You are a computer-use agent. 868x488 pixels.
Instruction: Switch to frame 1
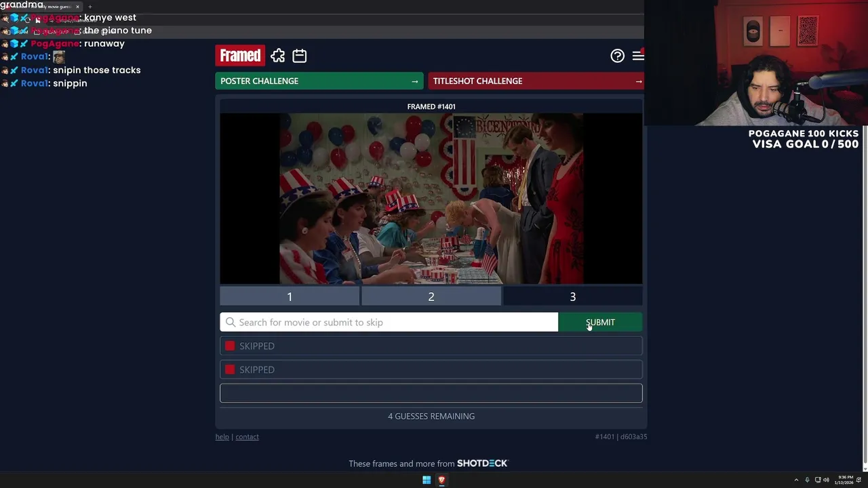290,297
